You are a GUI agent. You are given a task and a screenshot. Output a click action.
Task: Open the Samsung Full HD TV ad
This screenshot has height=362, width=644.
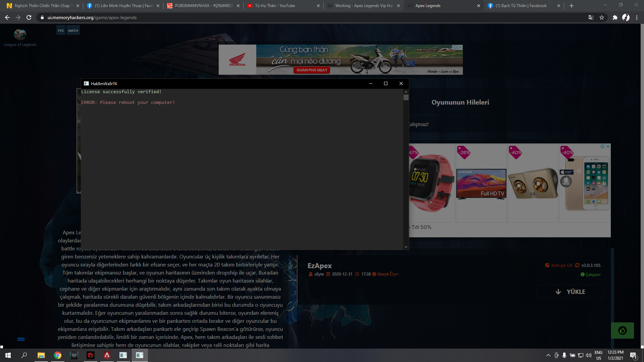point(481,183)
